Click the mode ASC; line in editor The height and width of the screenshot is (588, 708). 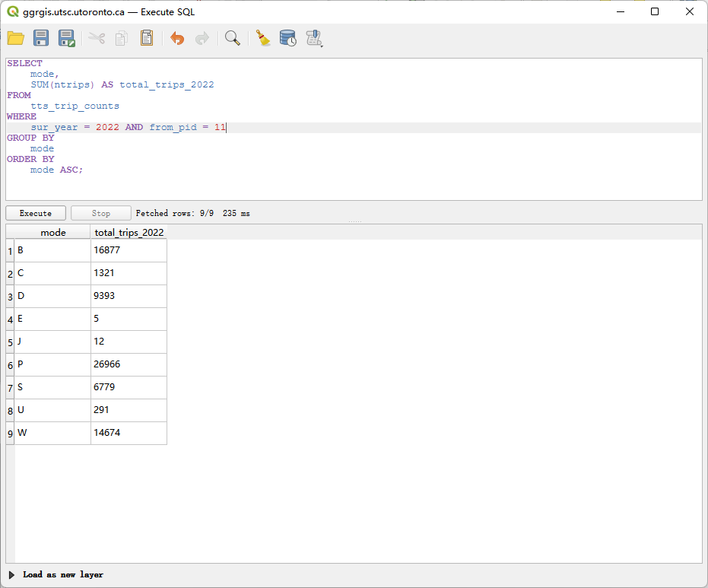(x=56, y=170)
